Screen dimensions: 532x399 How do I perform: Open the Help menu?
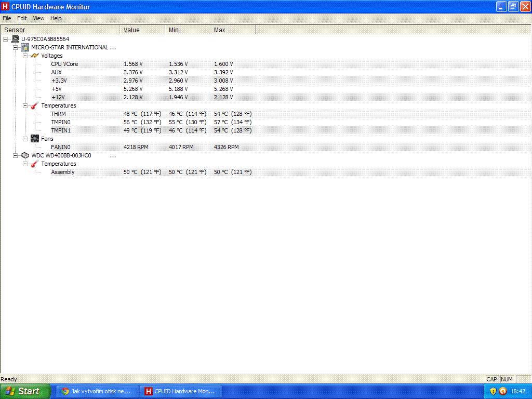click(x=56, y=18)
